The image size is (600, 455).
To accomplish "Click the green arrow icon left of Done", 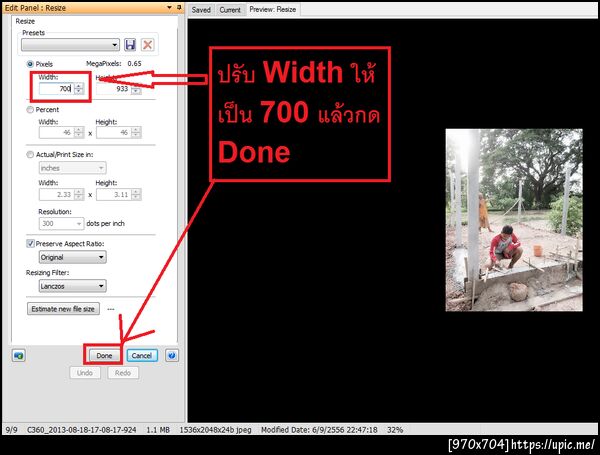I will click(x=18, y=356).
